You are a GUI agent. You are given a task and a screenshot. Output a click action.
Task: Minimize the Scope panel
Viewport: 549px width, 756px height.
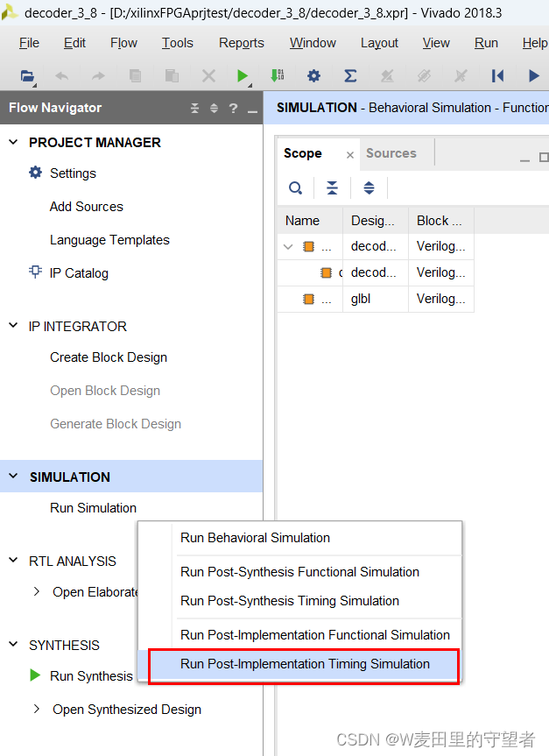point(524,159)
